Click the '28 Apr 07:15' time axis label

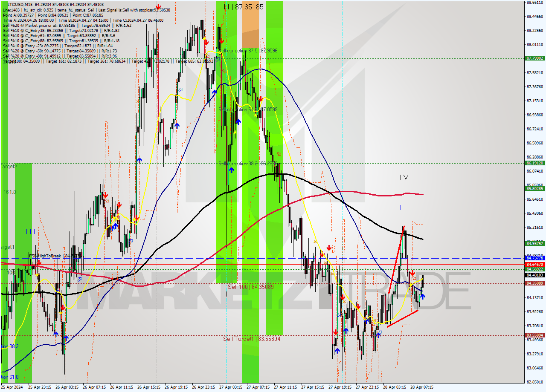point(421,387)
